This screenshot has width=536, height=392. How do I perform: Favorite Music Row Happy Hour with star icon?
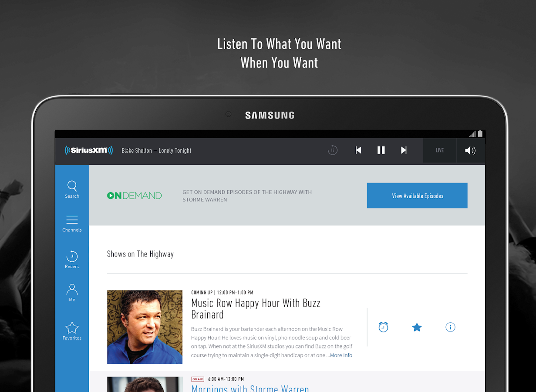pos(417,327)
